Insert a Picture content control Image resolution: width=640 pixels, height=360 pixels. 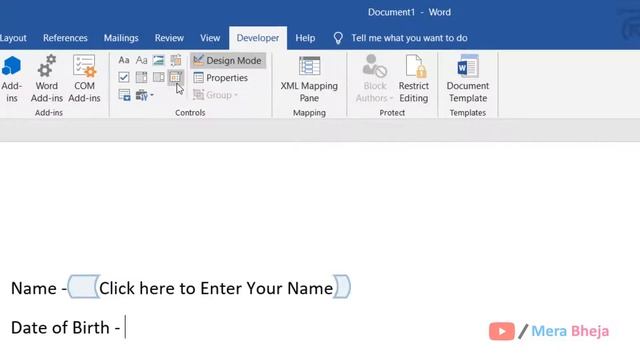[x=158, y=60]
